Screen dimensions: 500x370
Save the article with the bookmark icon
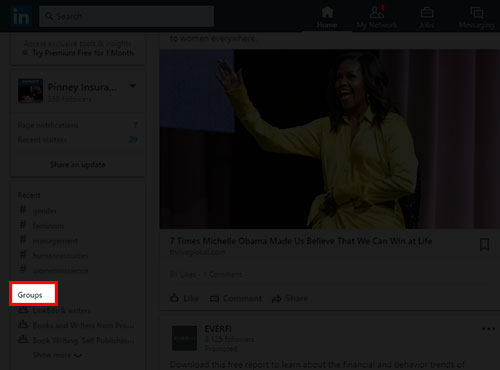tap(484, 244)
